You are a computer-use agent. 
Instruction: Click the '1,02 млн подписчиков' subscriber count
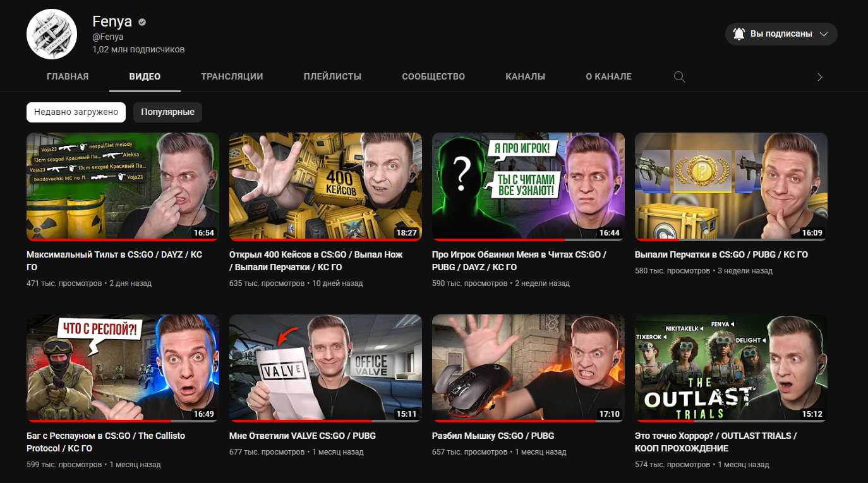[x=138, y=49]
